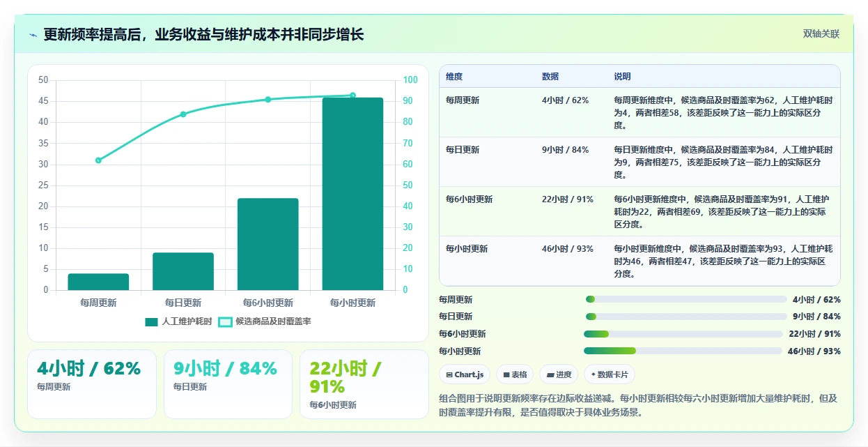Image resolution: width=868 pixels, height=447 pixels.
Task: Click the 每周更新 table row label
Action: click(463, 100)
